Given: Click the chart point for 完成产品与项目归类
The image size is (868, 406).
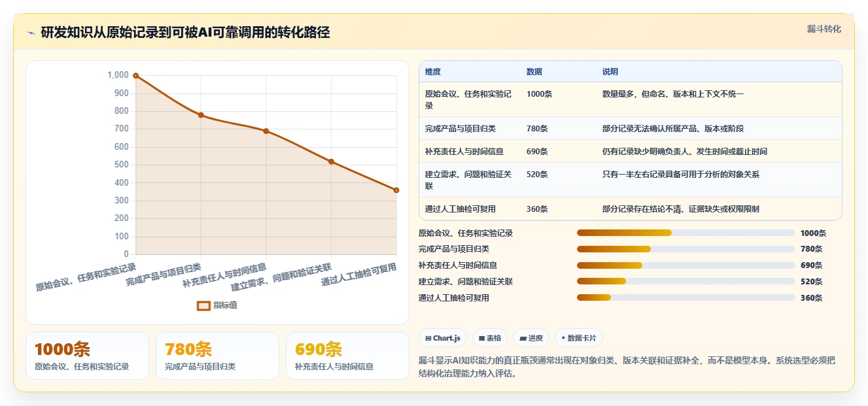Looking at the screenshot, I should tap(201, 115).
